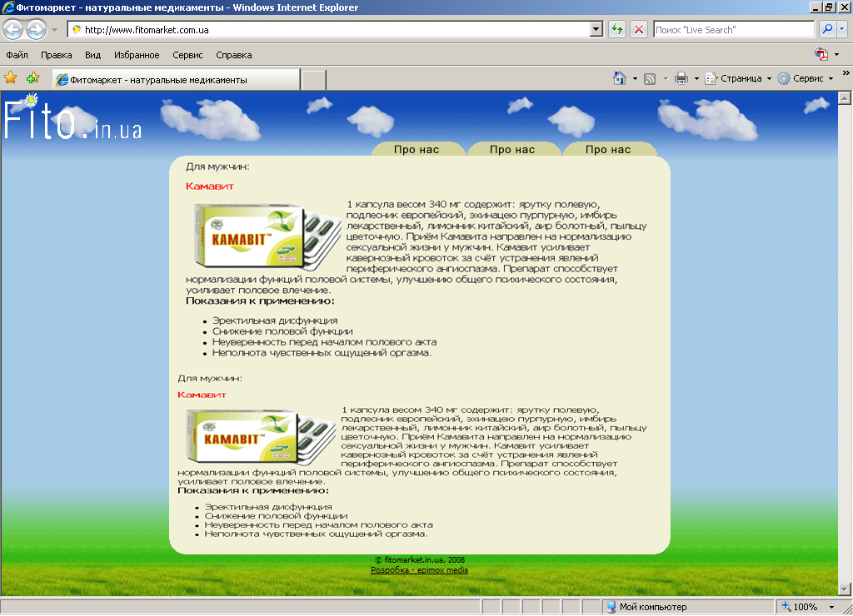Click the Live Search input box

pyautogui.click(x=734, y=29)
